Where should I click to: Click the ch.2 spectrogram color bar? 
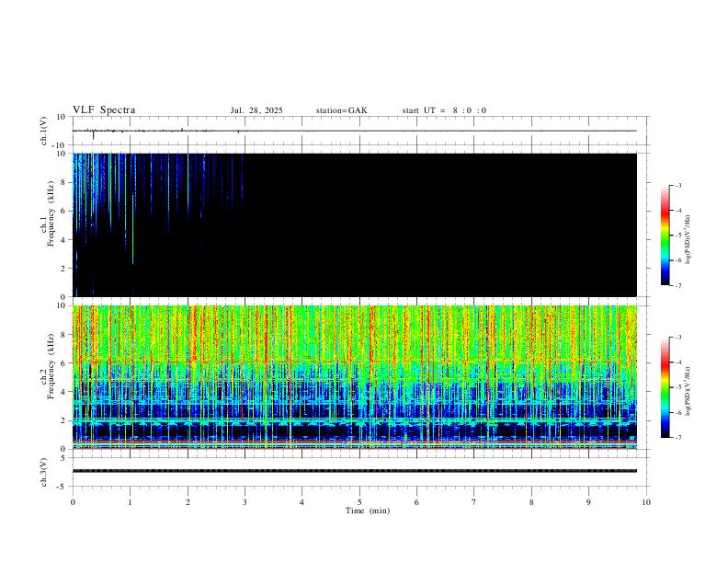(665, 387)
